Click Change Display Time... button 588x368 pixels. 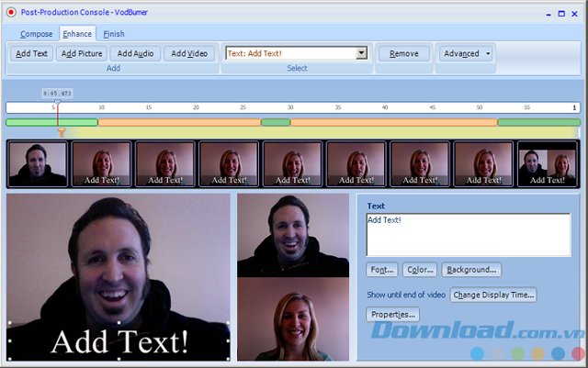pyautogui.click(x=493, y=295)
